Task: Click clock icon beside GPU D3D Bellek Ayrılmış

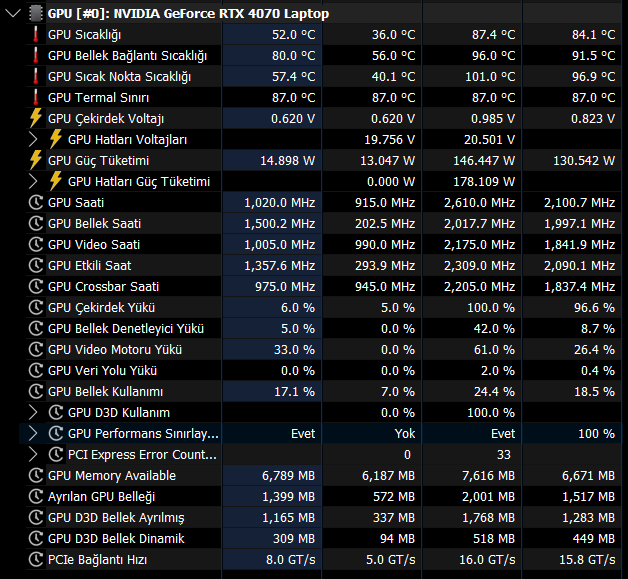Action: [36, 517]
